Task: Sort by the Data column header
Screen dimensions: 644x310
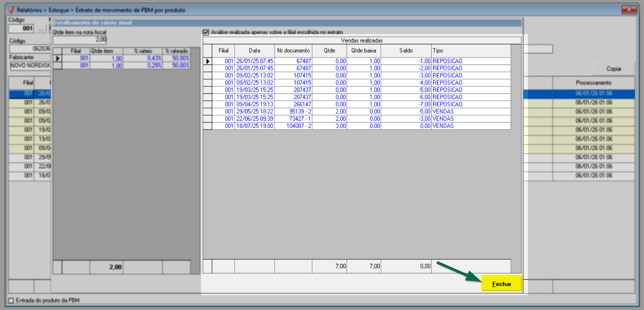Action: tap(254, 51)
